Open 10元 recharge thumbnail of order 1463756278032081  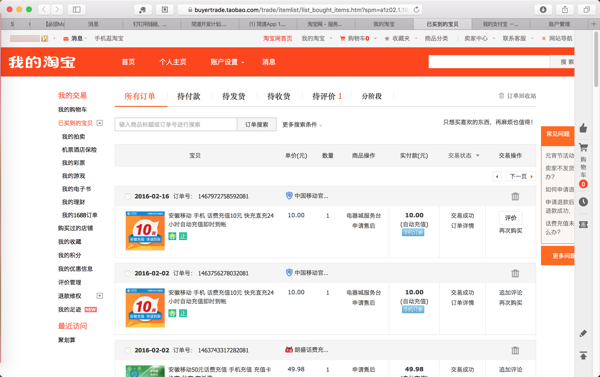coord(145,308)
